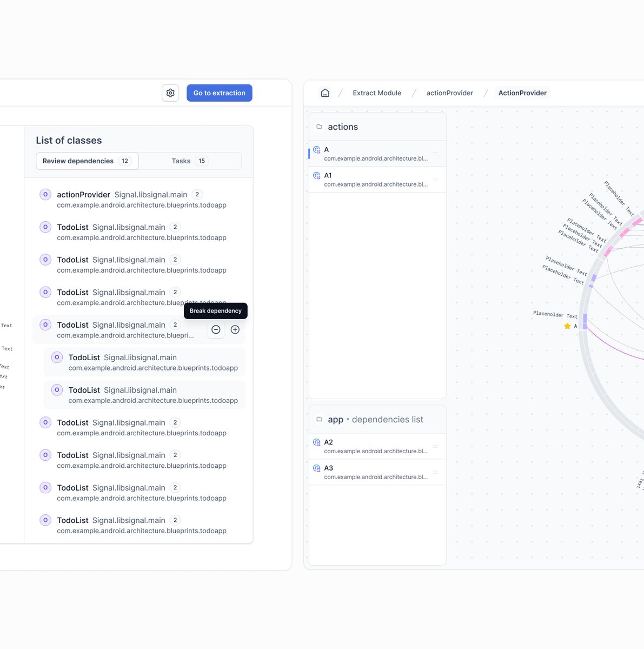Click the home icon in the breadcrumb

point(325,92)
